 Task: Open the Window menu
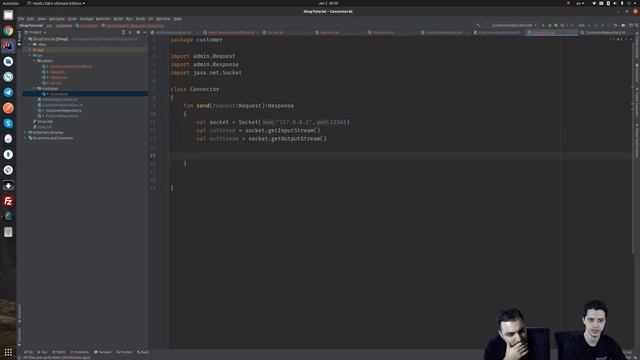[x=163, y=19]
